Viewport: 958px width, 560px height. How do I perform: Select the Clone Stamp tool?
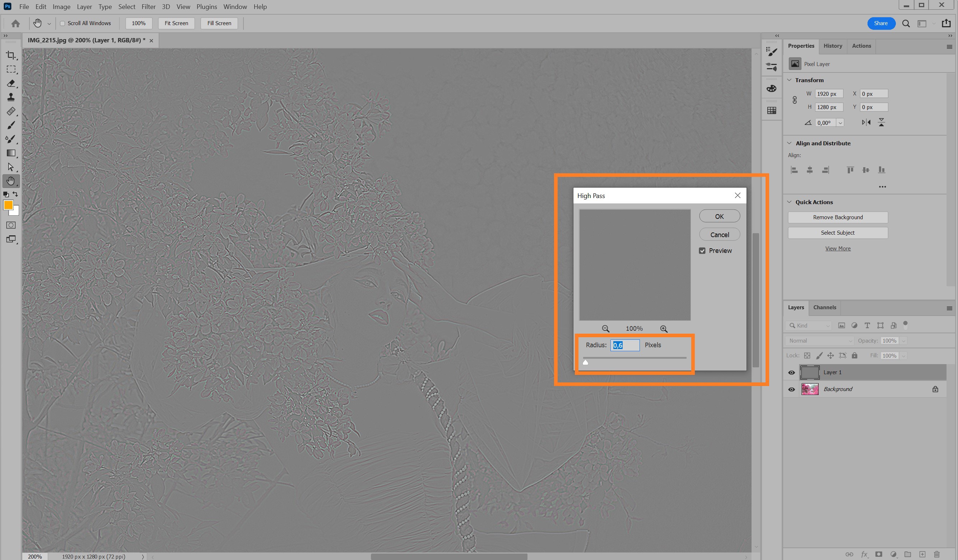[11, 97]
